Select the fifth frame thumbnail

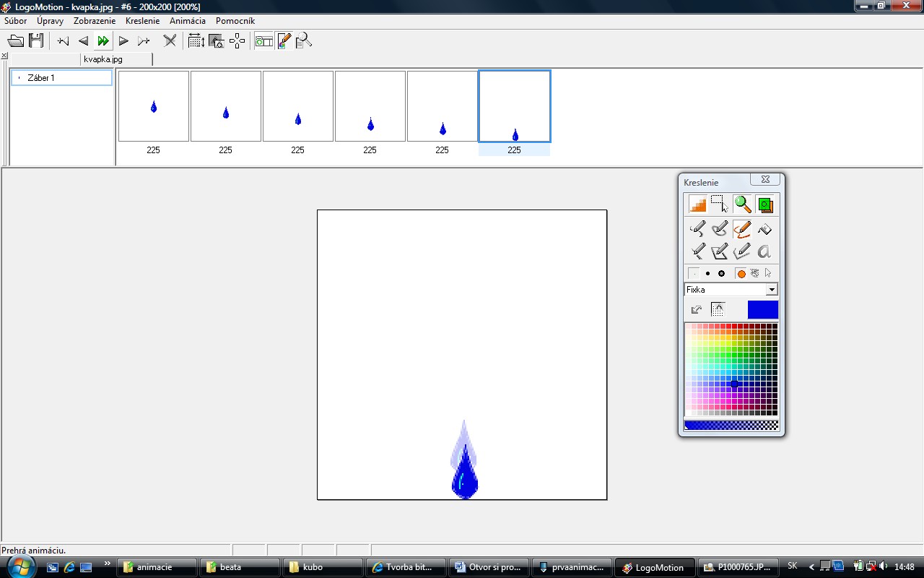(x=443, y=106)
